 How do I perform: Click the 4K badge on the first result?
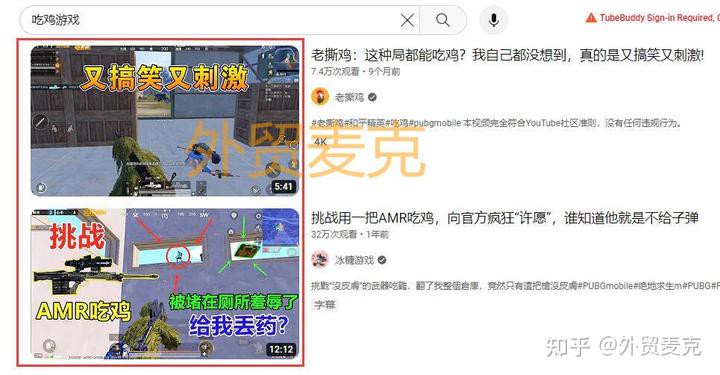(321, 142)
